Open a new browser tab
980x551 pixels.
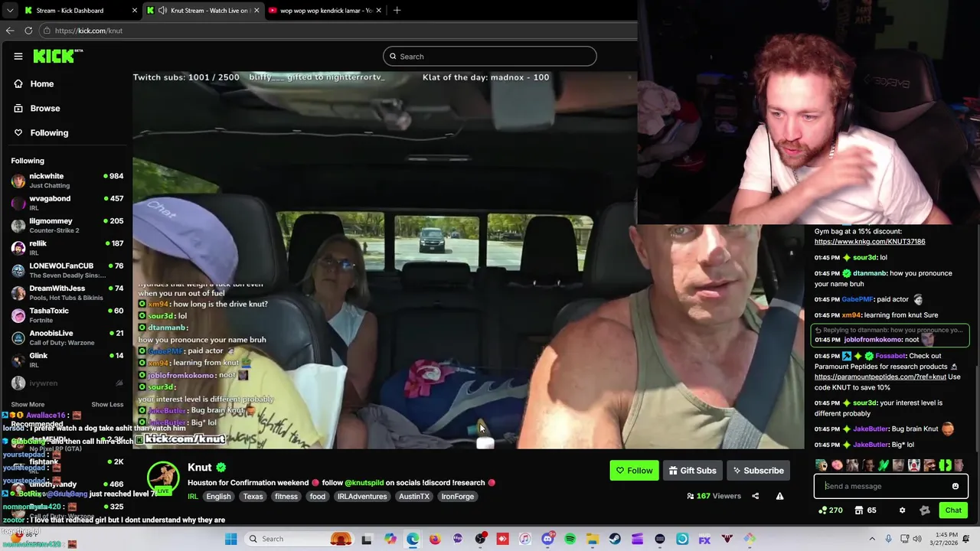click(x=397, y=11)
